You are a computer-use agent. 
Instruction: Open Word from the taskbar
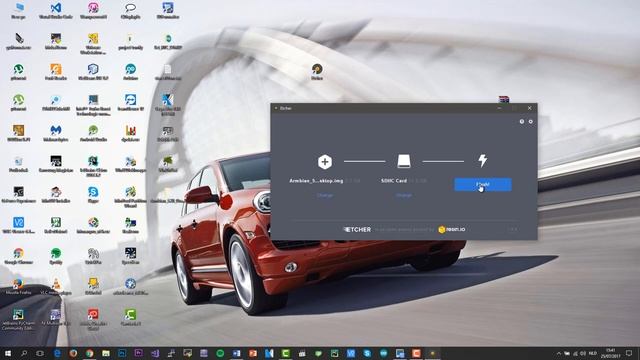(236, 353)
